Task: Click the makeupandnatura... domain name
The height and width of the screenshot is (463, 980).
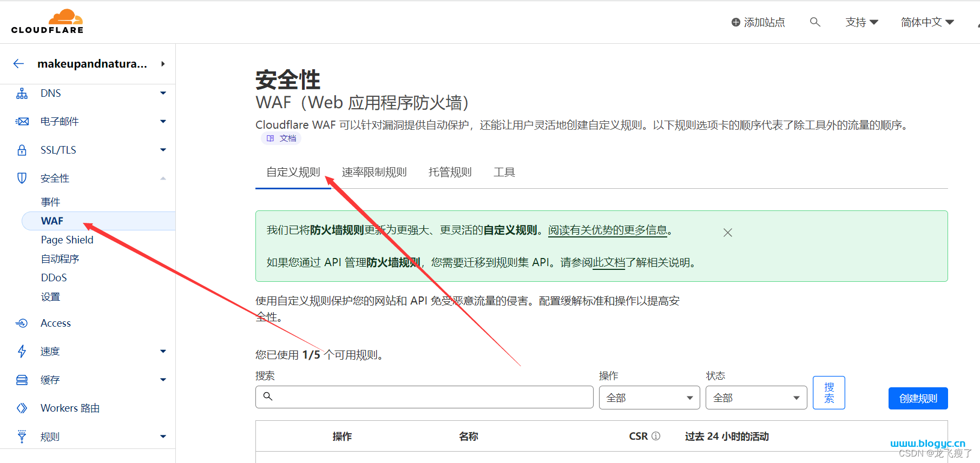Action: (x=92, y=64)
